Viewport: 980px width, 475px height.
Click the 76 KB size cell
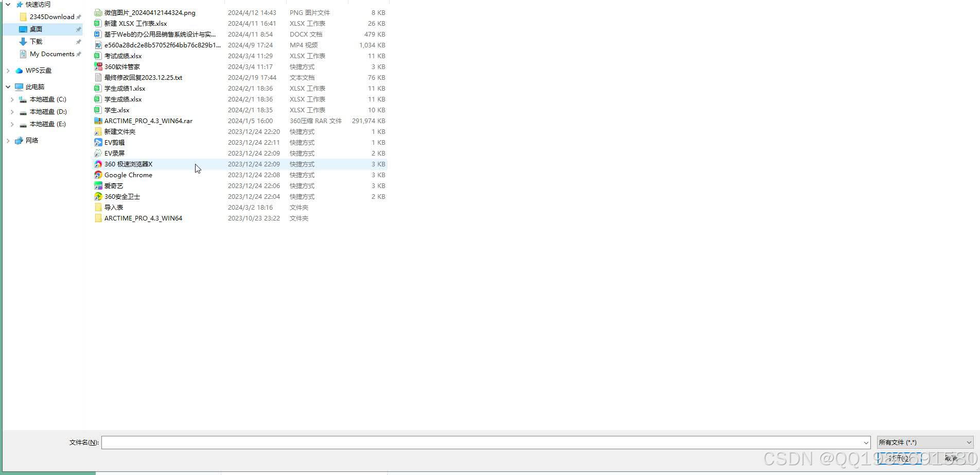(x=377, y=77)
